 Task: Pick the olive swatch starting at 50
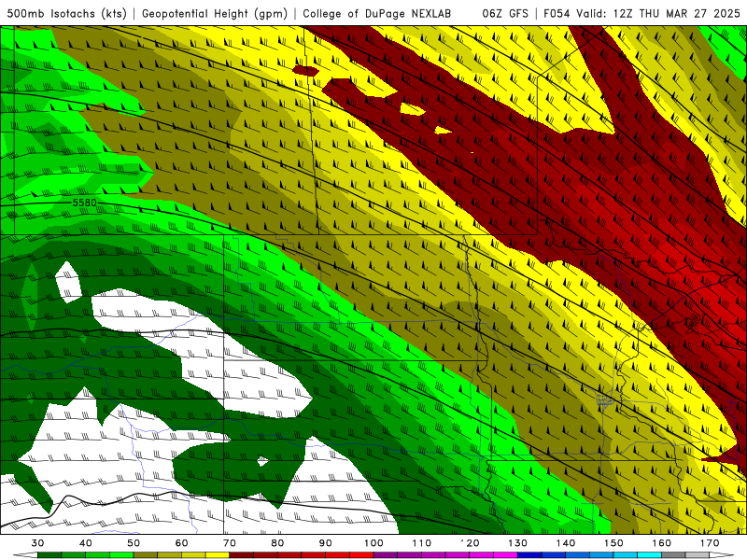coord(146,555)
